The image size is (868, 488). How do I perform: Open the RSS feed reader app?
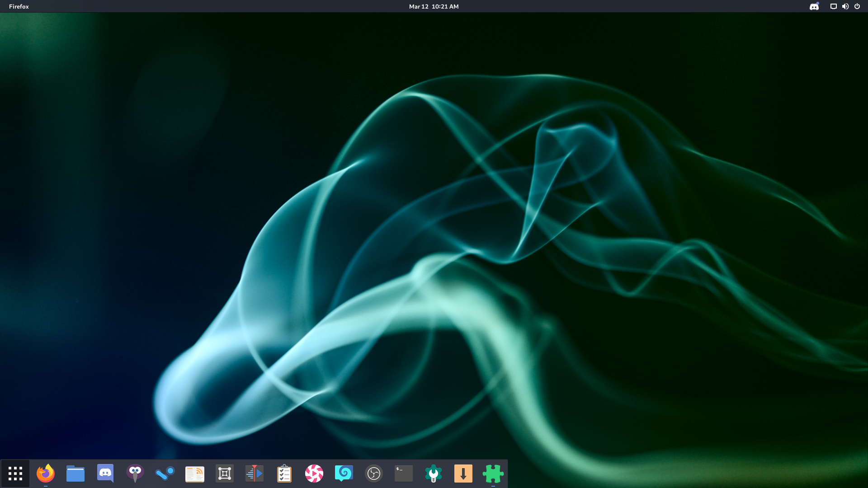click(x=194, y=474)
